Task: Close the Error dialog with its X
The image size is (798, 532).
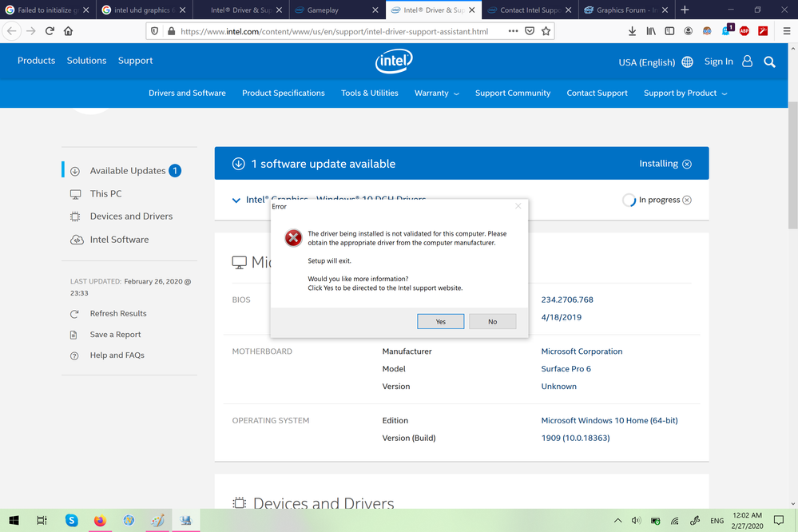Action: tap(518, 206)
